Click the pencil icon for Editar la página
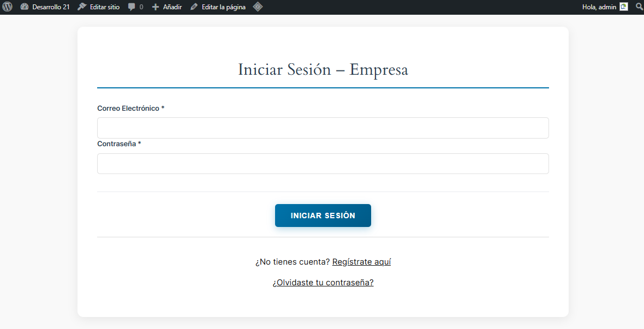The width and height of the screenshot is (644, 329). pos(194,7)
